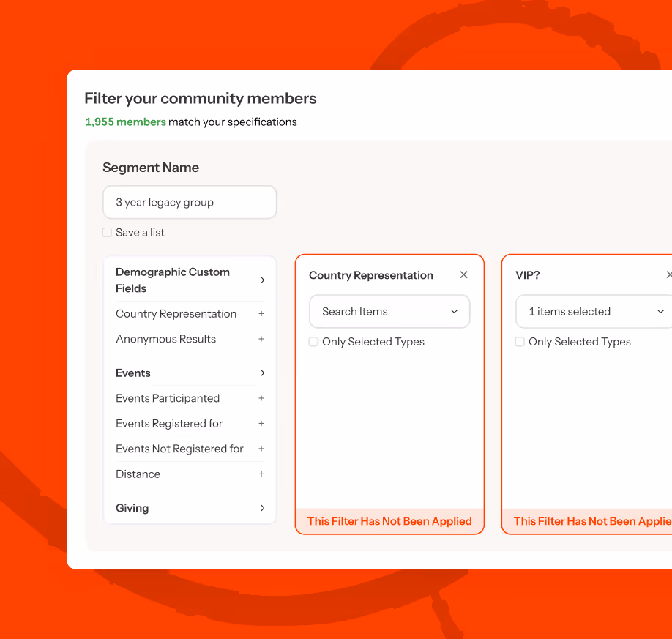Add the Country Representation filter using its plus icon
Viewport: 672px width, 639px height.
(x=261, y=314)
